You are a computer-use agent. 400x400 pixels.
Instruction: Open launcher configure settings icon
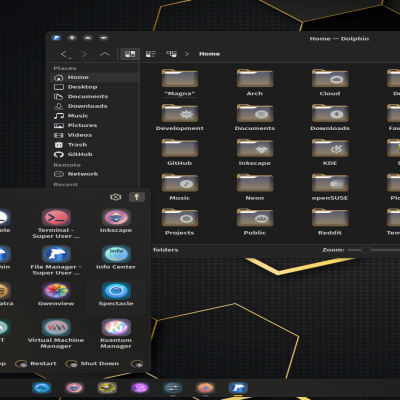click(116, 197)
